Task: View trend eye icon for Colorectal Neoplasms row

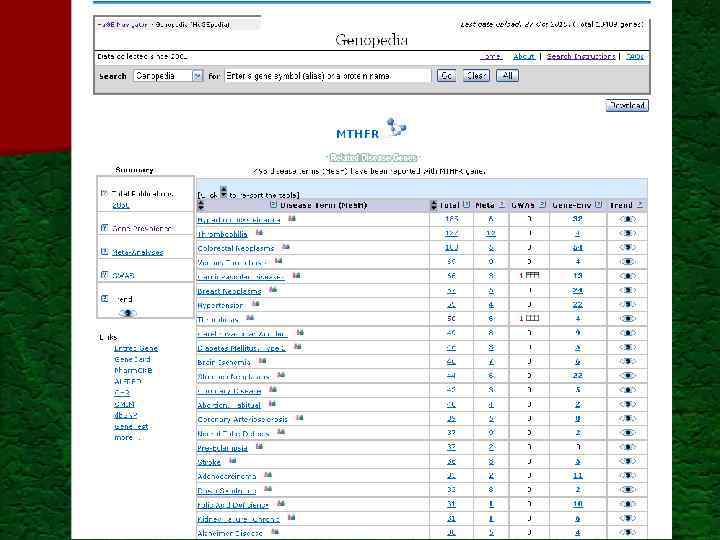Action: [x=627, y=248]
